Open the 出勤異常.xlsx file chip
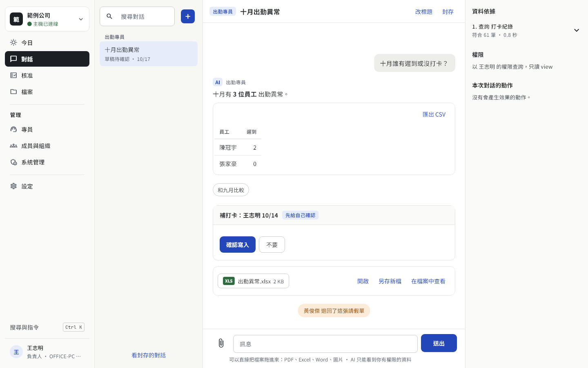 coord(253,281)
